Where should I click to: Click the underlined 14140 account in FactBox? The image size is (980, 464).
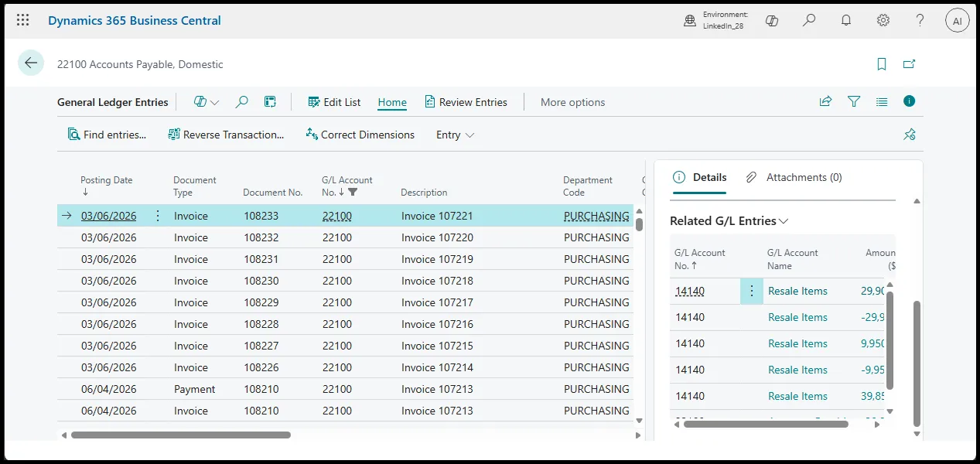[x=690, y=291]
